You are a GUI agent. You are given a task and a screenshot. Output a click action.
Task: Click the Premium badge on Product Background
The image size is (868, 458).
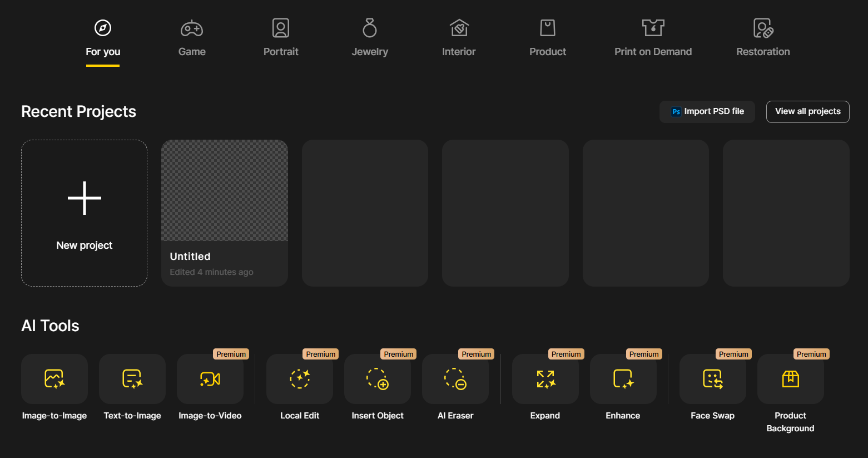811,354
